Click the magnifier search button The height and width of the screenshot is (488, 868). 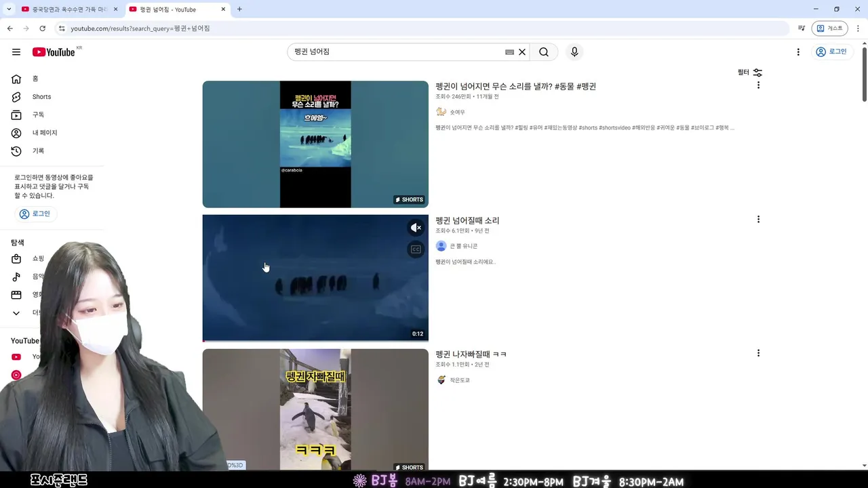click(544, 52)
